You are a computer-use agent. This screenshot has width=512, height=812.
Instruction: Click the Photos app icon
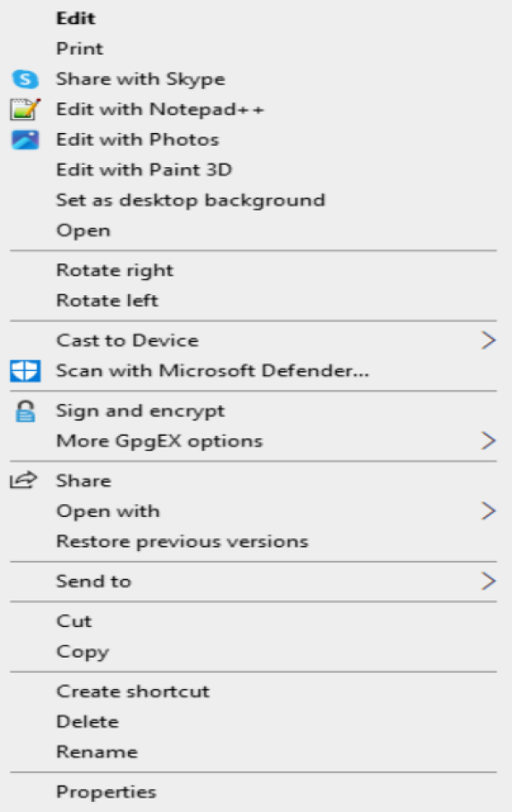(x=25, y=140)
